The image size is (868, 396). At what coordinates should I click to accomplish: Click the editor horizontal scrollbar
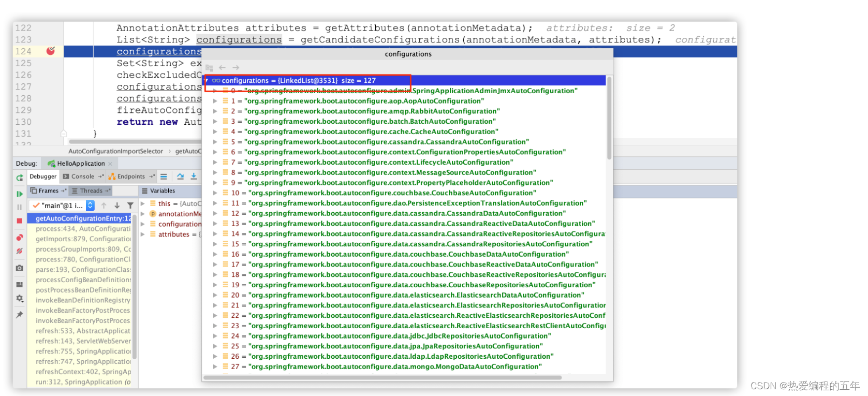pos(136,141)
